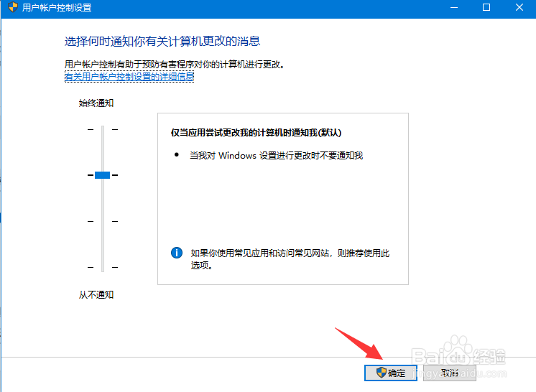Image resolution: width=536 pixels, height=392 pixels.
Task: Click text 仅当应用尝试更改我的计算机时通知我(默认)
Action: click(x=256, y=133)
